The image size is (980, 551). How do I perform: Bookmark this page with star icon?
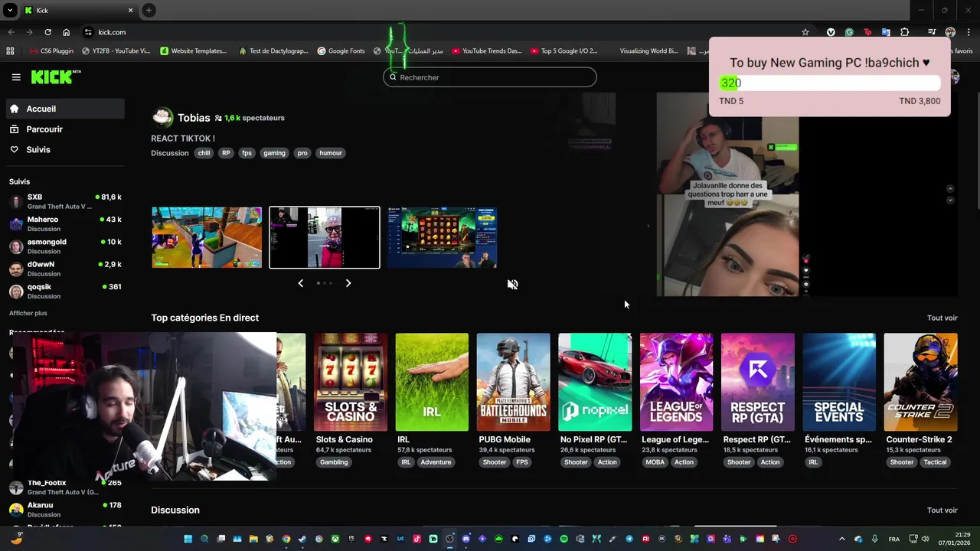pos(805,32)
